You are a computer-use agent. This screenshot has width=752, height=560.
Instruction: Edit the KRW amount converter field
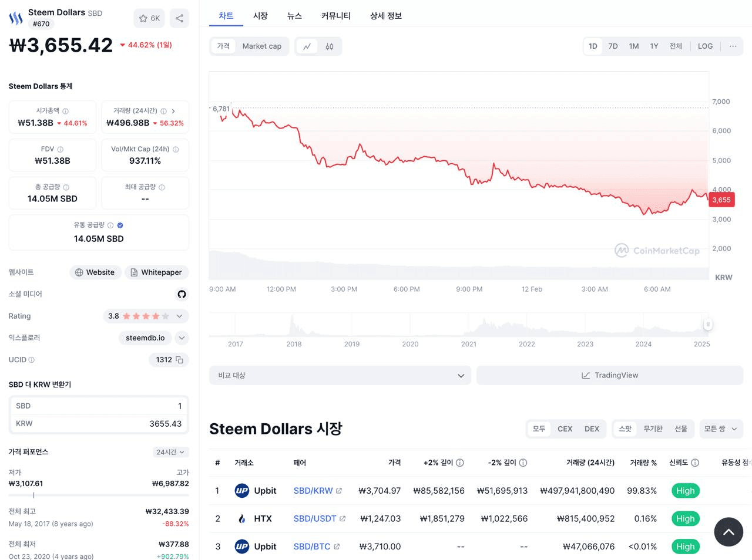coord(99,424)
